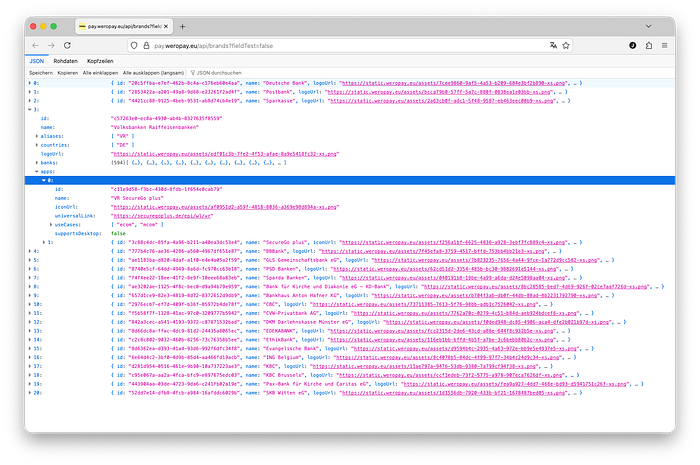Viewport: 700px width, 465px height.
Task: Go forward using the forward arrow
Action: tap(51, 46)
